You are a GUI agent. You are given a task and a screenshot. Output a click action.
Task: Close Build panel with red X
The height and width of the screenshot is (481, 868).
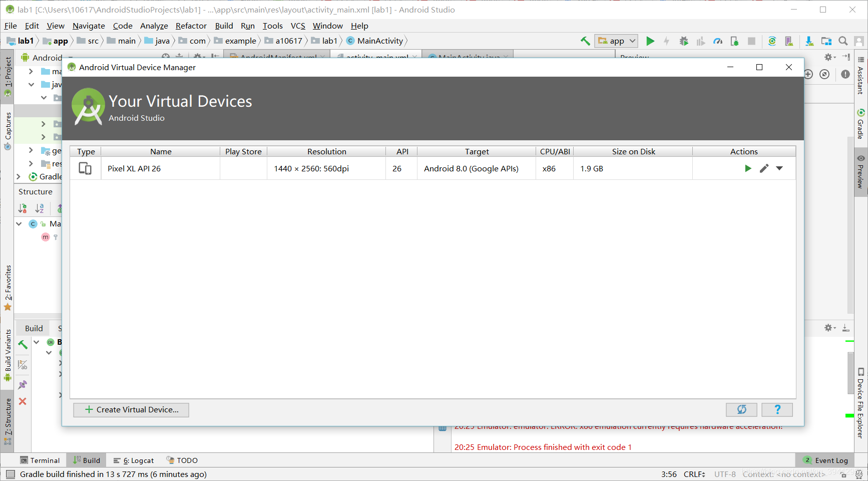[23, 401]
